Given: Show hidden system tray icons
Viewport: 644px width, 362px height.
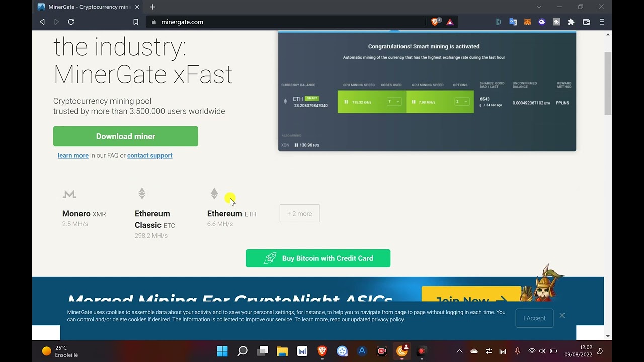Looking at the screenshot, I should [459, 351].
